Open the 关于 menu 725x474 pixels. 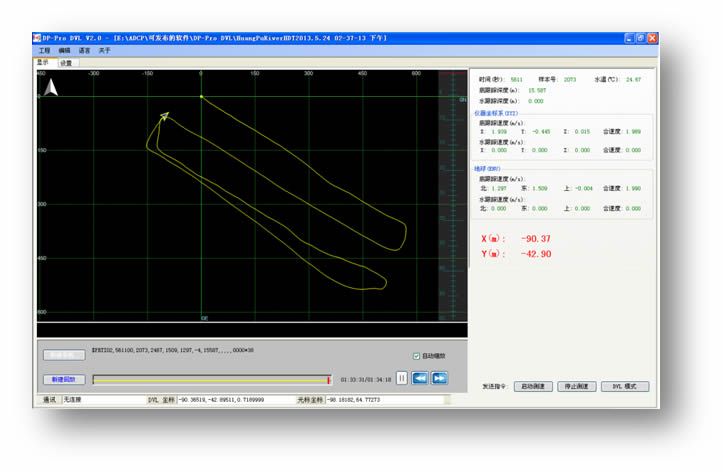tap(104, 50)
